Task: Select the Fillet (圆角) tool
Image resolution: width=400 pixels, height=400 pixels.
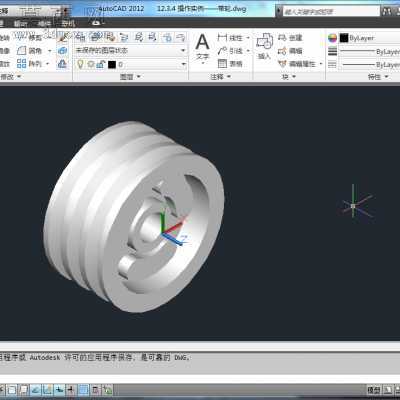Action: pyautogui.click(x=29, y=51)
